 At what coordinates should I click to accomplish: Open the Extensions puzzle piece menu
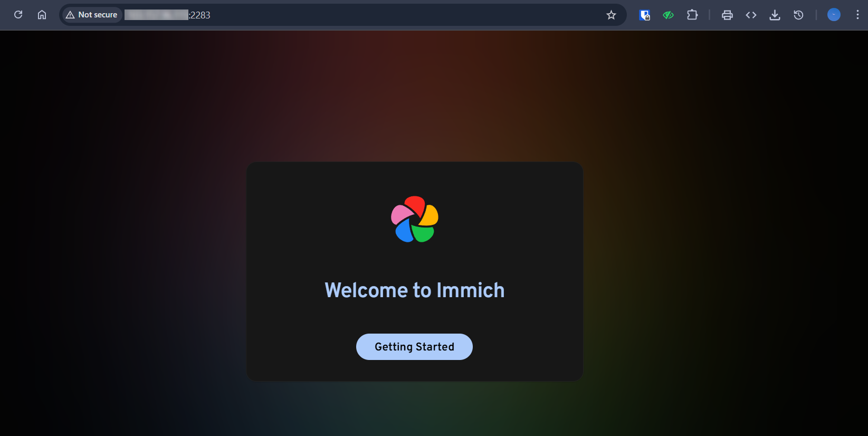click(692, 15)
